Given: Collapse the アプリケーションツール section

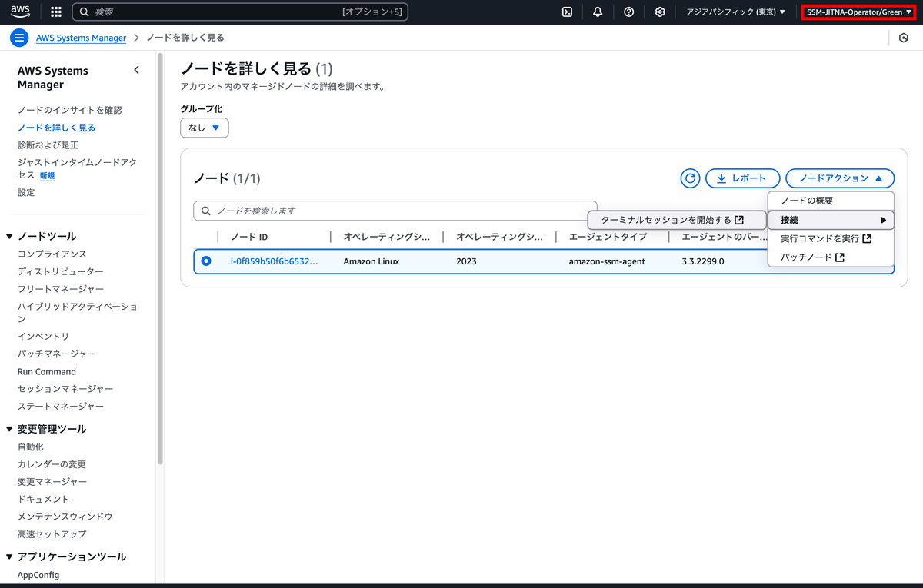Looking at the screenshot, I should point(9,556).
